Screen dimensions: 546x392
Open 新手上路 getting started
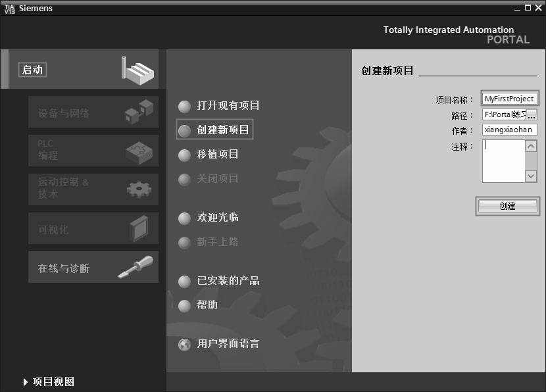(218, 241)
